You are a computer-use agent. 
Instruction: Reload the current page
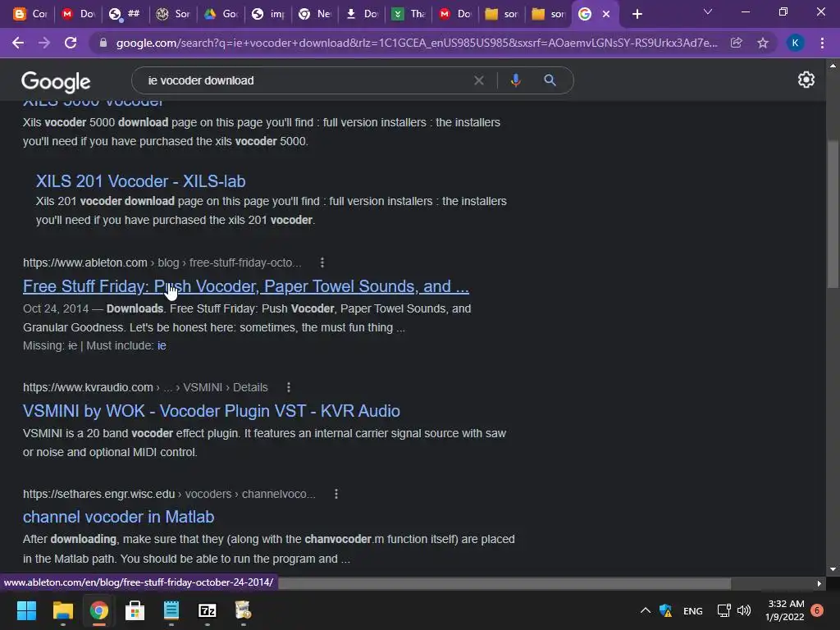pyautogui.click(x=71, y=43)
